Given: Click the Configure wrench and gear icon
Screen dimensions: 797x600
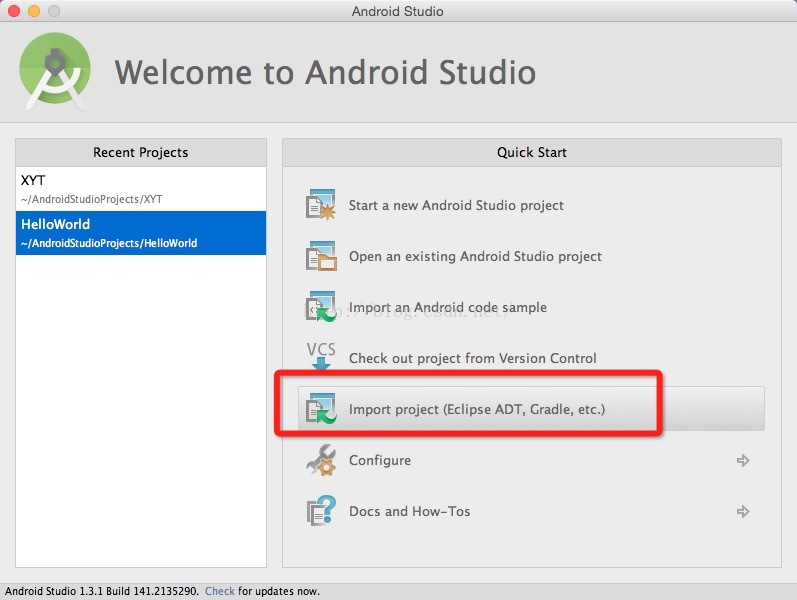Looking at the screenshot, I should [321, 460].
